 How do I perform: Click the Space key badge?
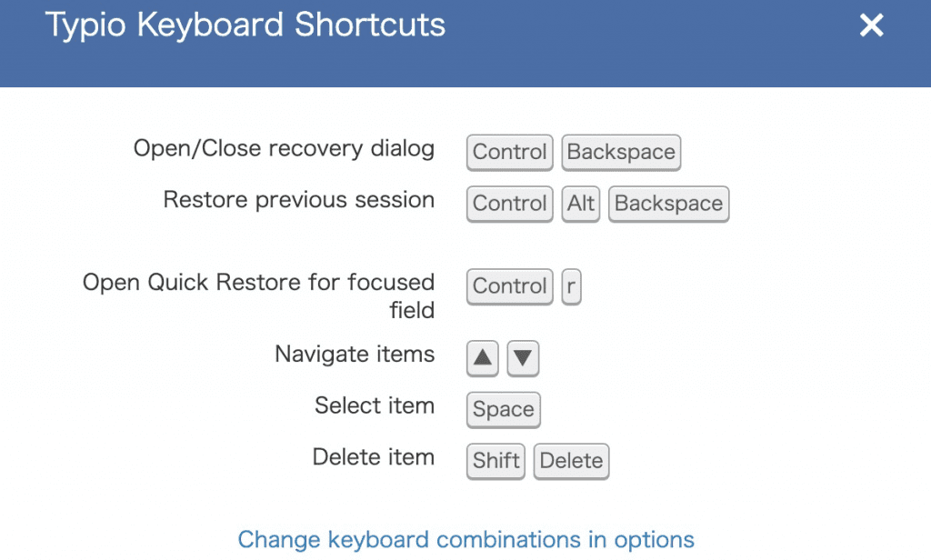pyautogui.click(x=504, y=410)
